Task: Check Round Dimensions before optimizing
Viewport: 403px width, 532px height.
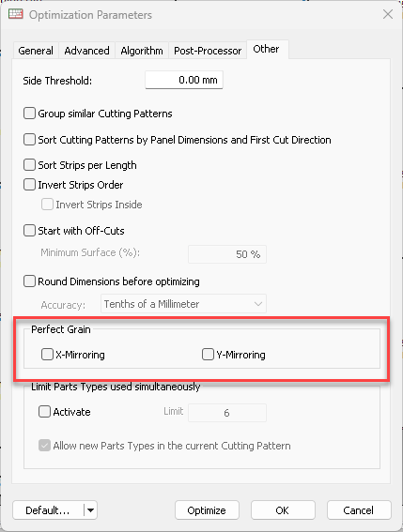Action: [x=29, y=281]
